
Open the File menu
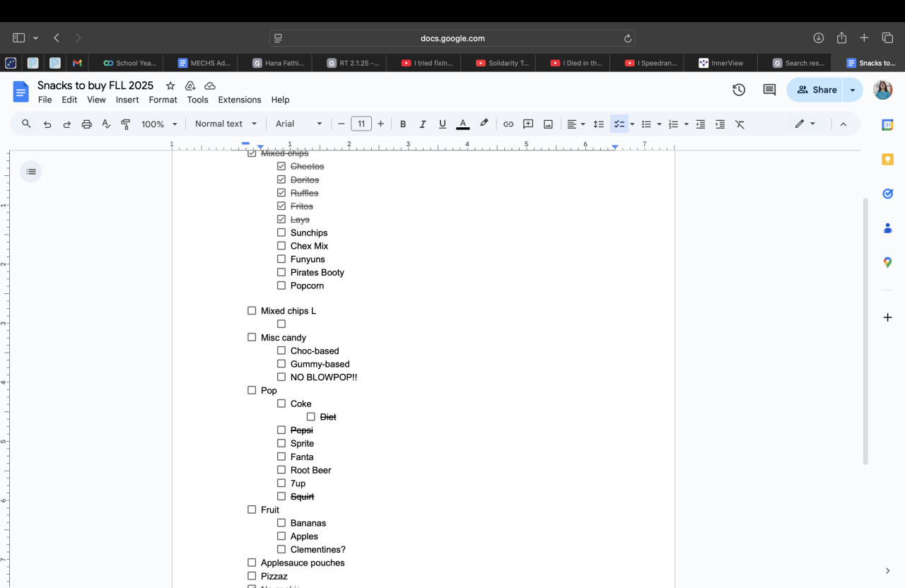click(45, 100)
